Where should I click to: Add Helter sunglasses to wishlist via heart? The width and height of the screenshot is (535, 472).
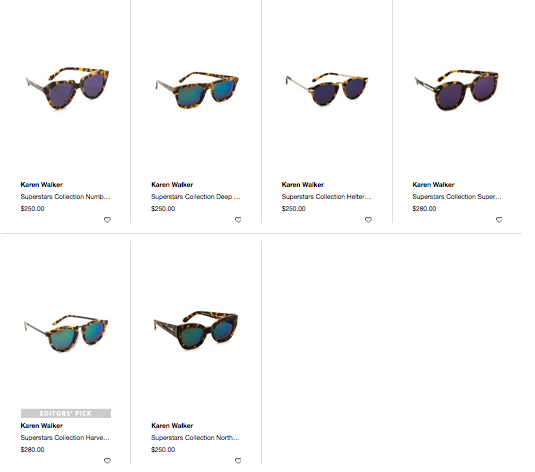[x=368, y=220]
